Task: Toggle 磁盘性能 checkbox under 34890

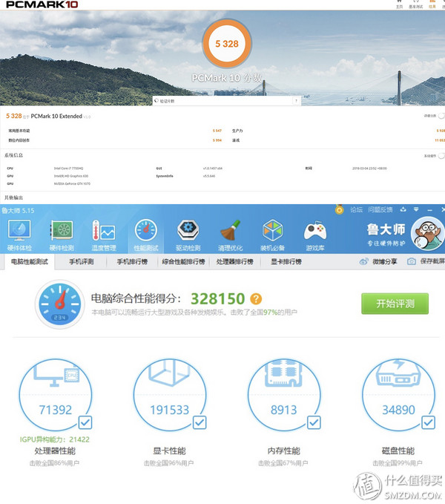Action: tap(428, 422)
